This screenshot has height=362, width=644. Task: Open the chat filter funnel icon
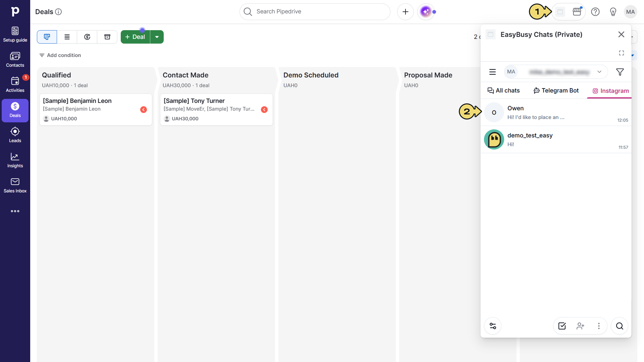620,72
